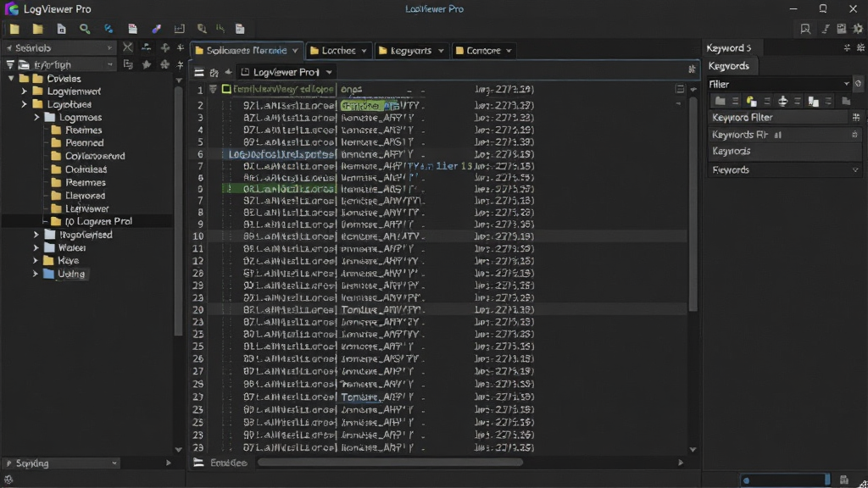The height and width of the screenshot is (488, 868).
Task: Click the blue link icon in main toolbar
Action: click(x=108, y=29)
